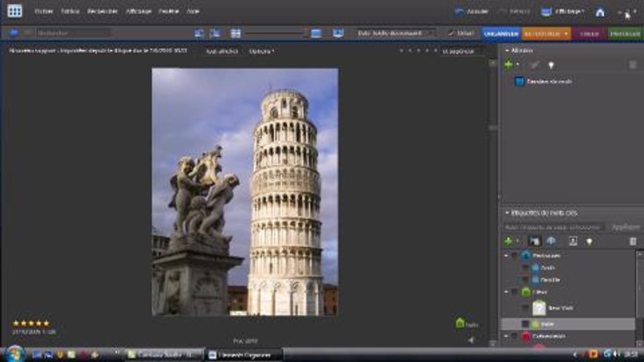Click the Albums lightbulb tip icon

coord(551,65)
